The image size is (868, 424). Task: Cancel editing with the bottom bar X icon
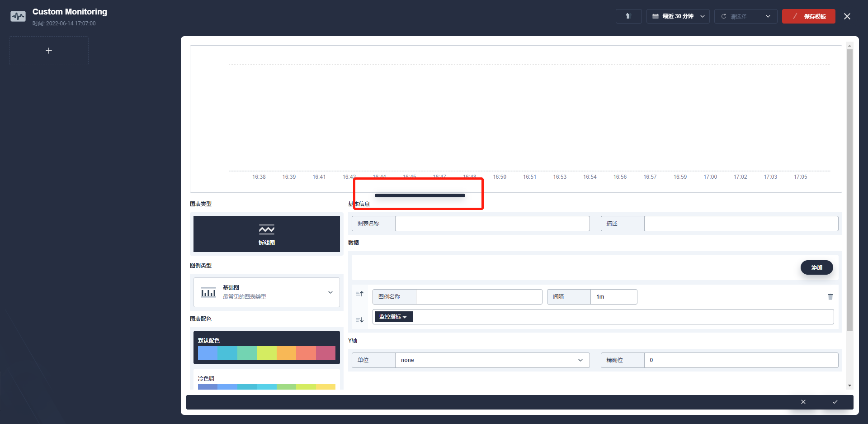coord(803,402)
